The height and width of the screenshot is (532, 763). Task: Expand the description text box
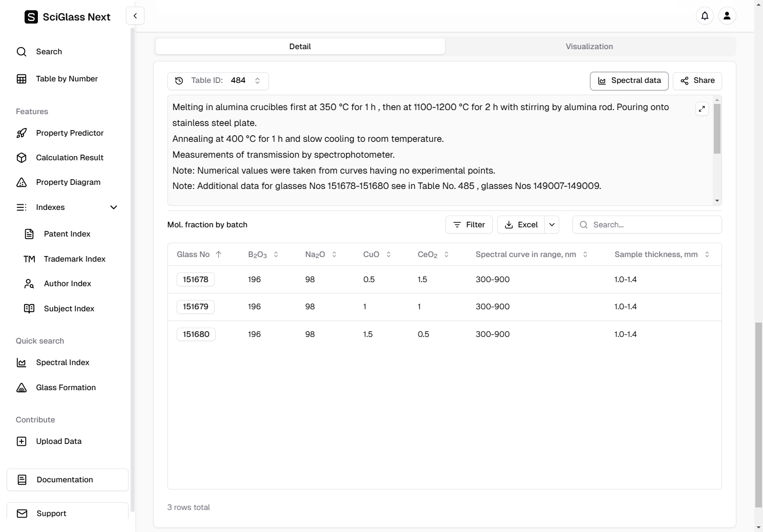(x=702, y=109)
